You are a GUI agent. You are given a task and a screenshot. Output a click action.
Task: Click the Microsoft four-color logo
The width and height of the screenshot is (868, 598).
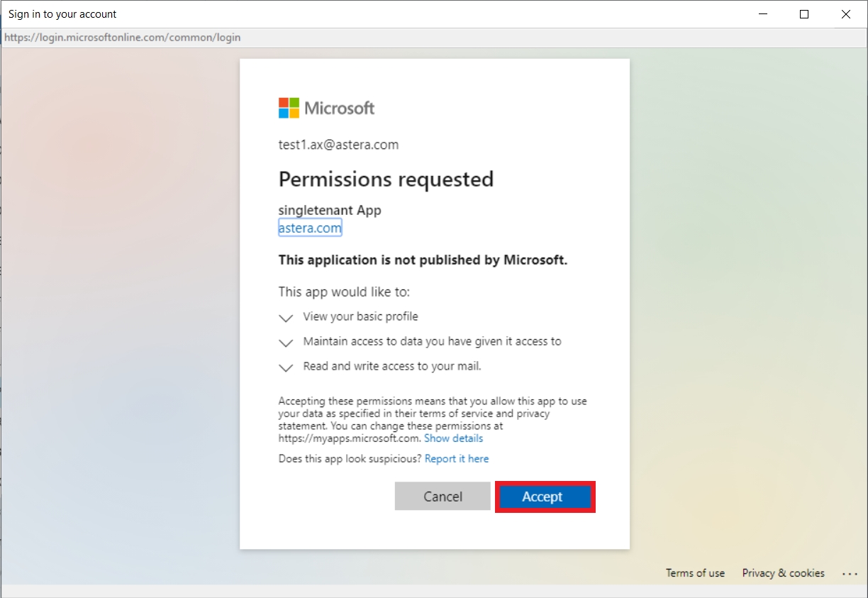coord(289,108)
